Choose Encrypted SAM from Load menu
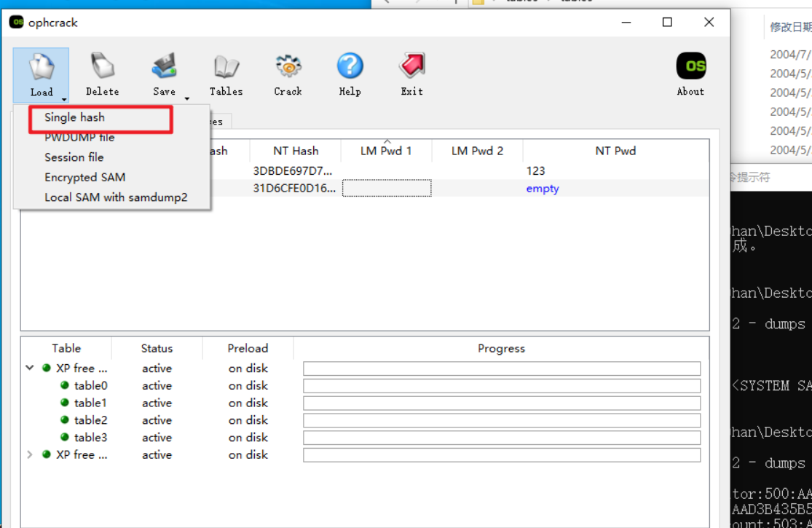This screenshot has width=812, height=528. (x=85, y=177)
